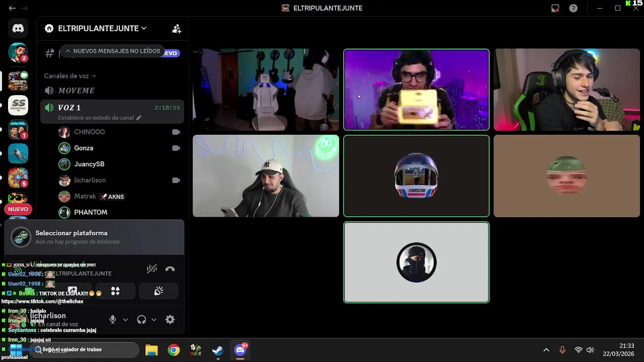
Task: Click camera icon next to Gonza
Action: (176, 148)
